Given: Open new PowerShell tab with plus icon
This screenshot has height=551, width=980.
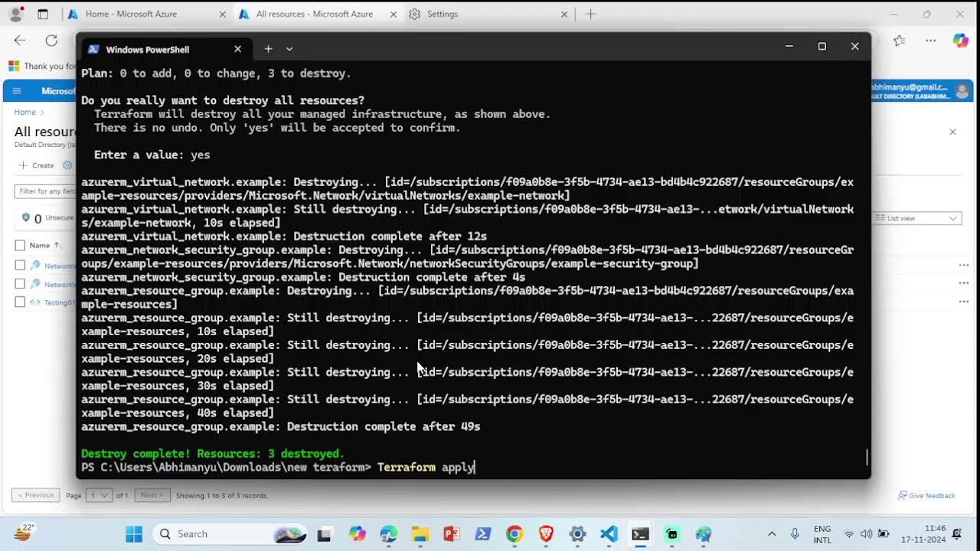Looking at the screenshot, I should [268, 49].
